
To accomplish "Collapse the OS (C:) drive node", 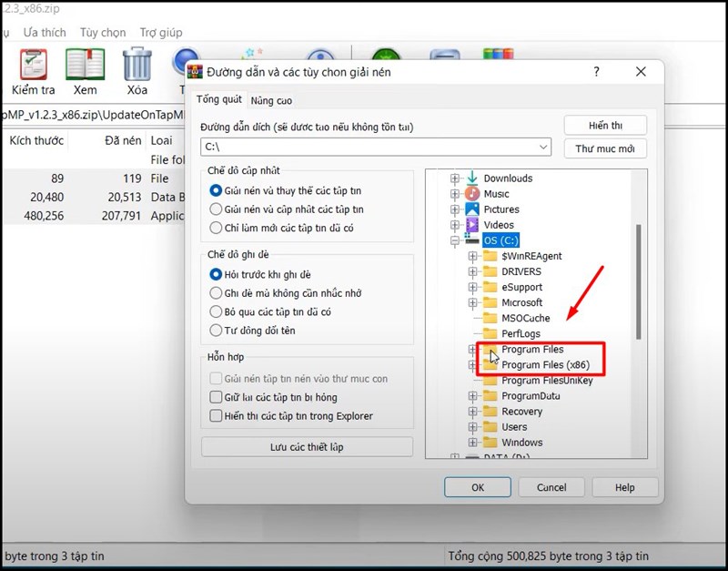I will tap(455, 240).
